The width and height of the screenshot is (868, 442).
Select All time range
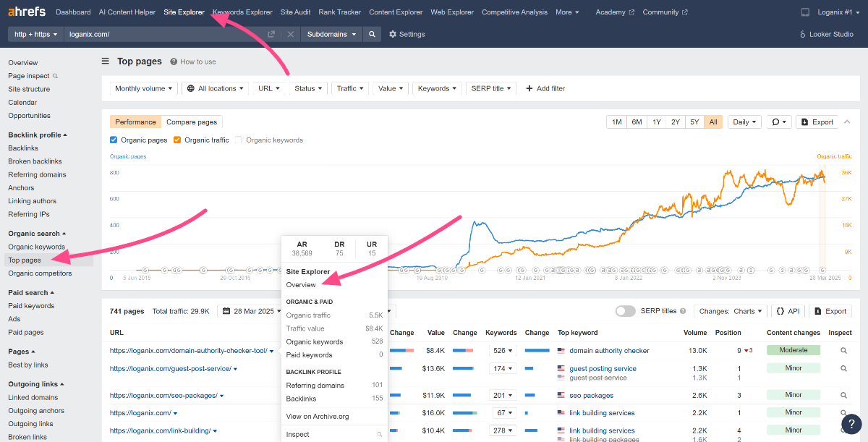713,122
